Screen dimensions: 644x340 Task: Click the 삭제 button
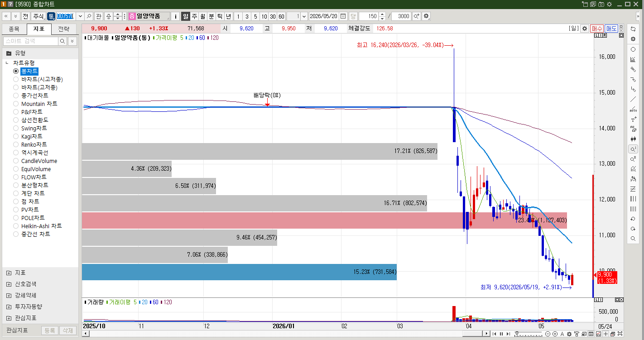(x=67, y=330)
